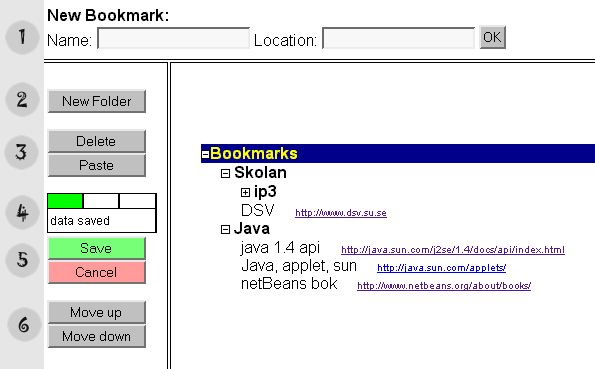Select the Java, applet, sun bookmark name
Screen dimensions: 595x369
pyautogui.click(x=299, y=266)
